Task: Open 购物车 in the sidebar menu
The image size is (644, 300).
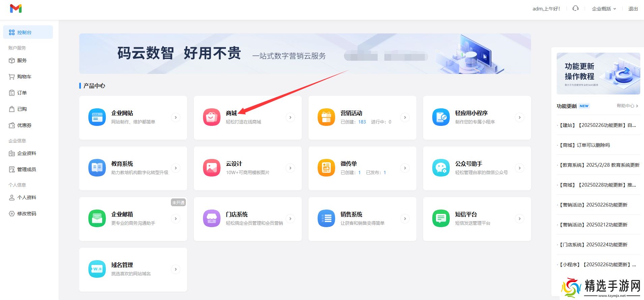Action: [x=24, y=77]
